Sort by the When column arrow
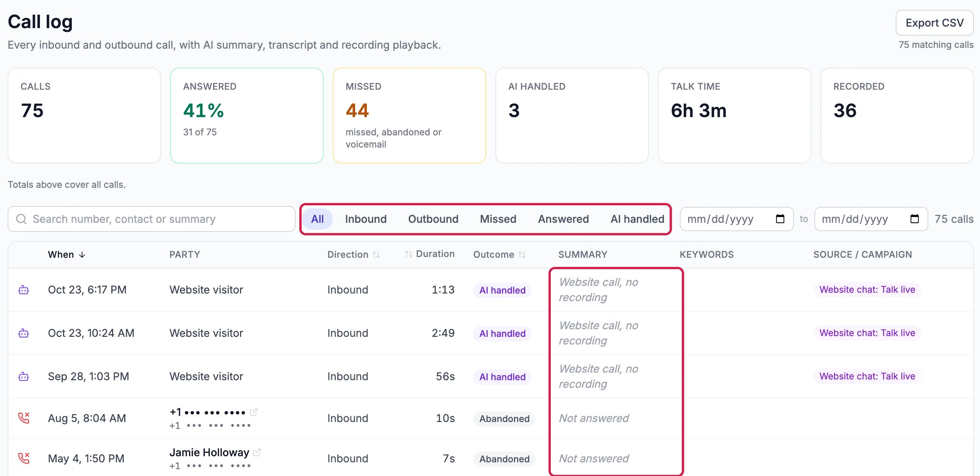 click(82, 255)
